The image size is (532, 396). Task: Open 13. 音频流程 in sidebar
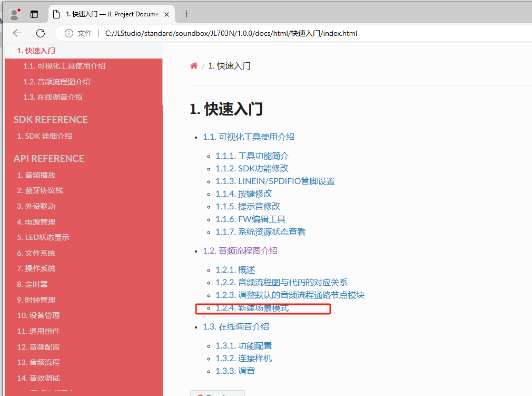[38, 362]
